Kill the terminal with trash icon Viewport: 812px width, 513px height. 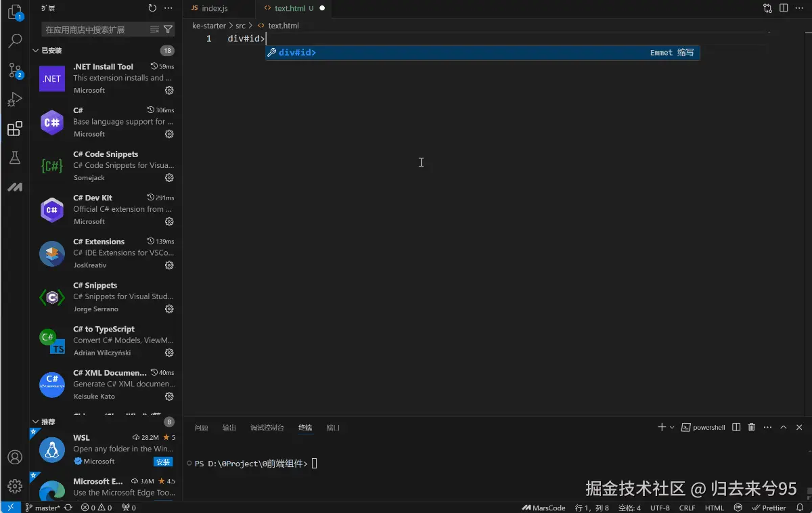[752, 427]
